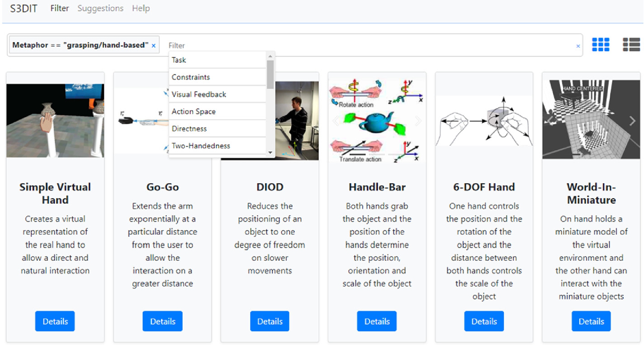Show previous image on the Handle-Bar card
This screenshot has width=644, height=345.
tap(335, 121)
